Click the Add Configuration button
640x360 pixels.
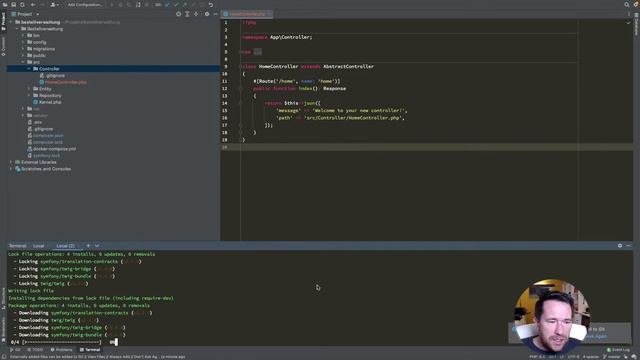[x=85, y=4]
